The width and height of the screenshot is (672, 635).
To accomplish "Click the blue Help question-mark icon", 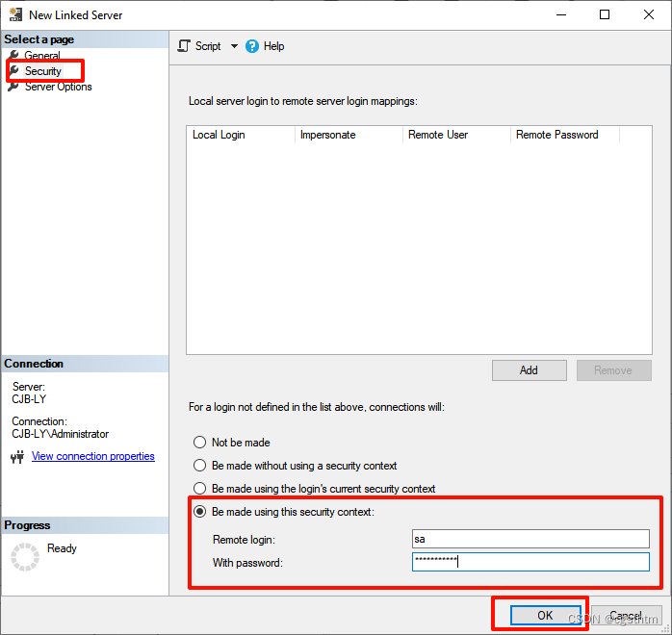I will pyautogui.click(x=252, y=46).
